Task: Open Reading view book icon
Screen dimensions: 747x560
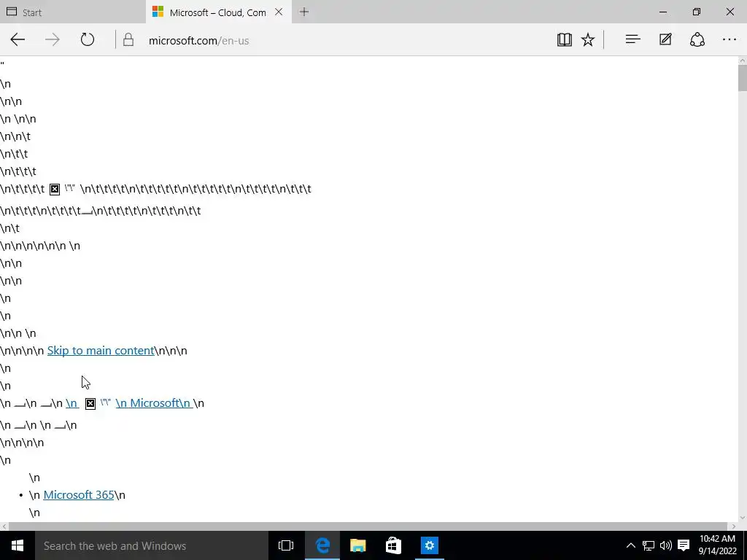Action: [564, 39]
